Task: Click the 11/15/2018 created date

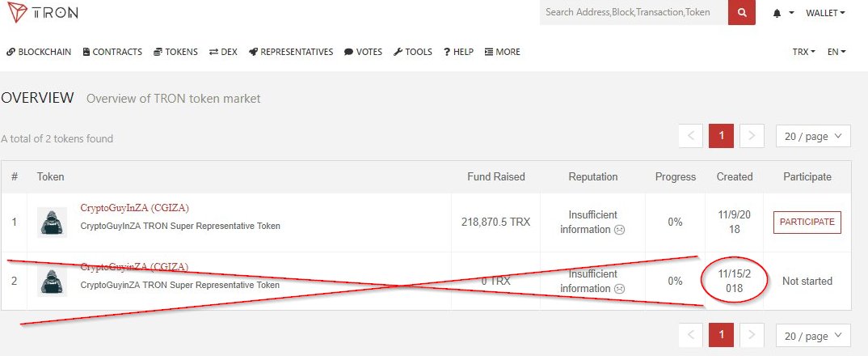Action: [x=734, y=281]
